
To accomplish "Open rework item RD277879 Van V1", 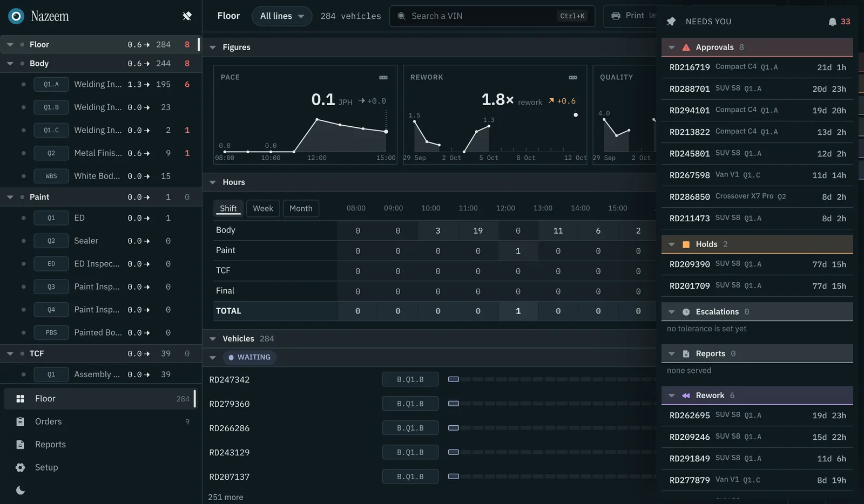I will tap(757, 480).
